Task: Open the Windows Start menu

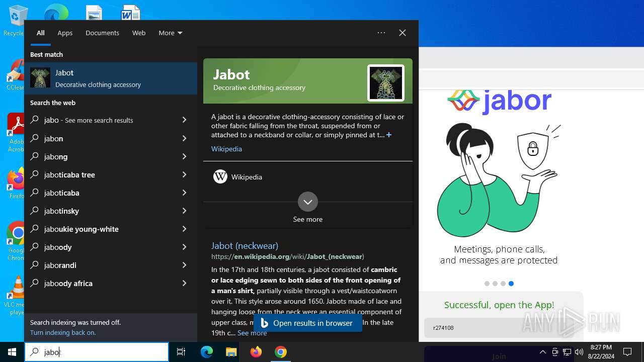Action: [x=12, y=352]
